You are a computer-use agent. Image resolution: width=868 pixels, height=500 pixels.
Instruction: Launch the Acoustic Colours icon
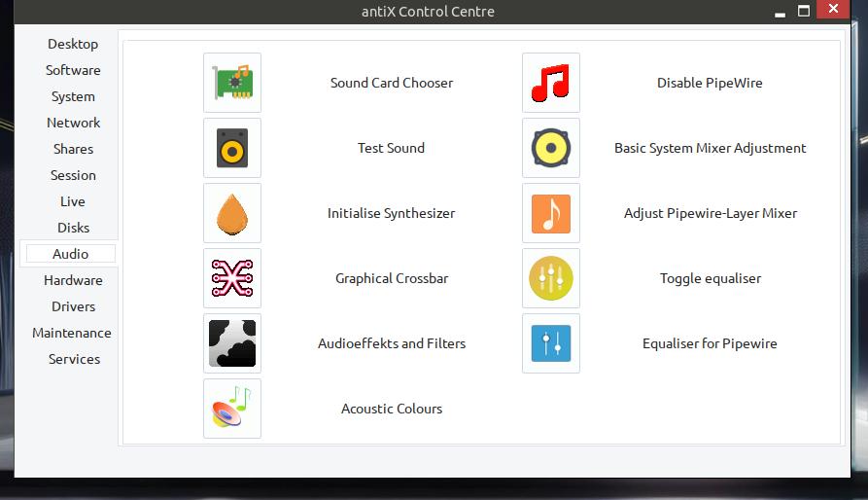click(232, 409)
